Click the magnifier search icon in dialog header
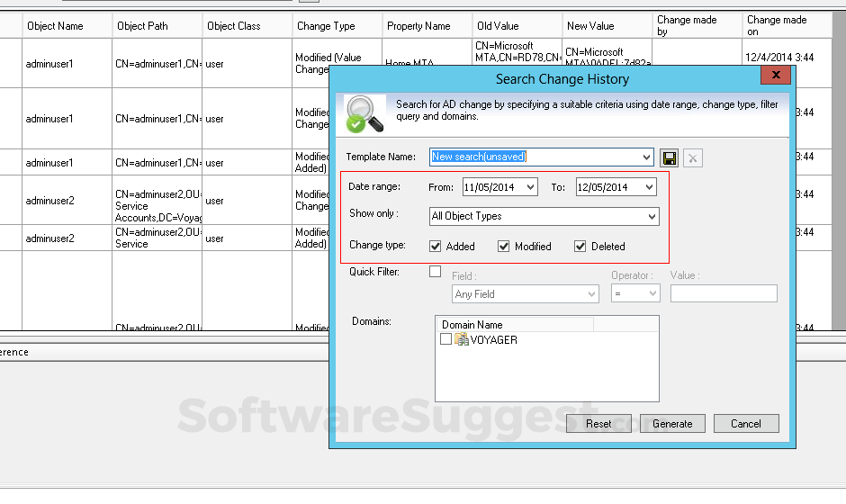 click(364, 114)
